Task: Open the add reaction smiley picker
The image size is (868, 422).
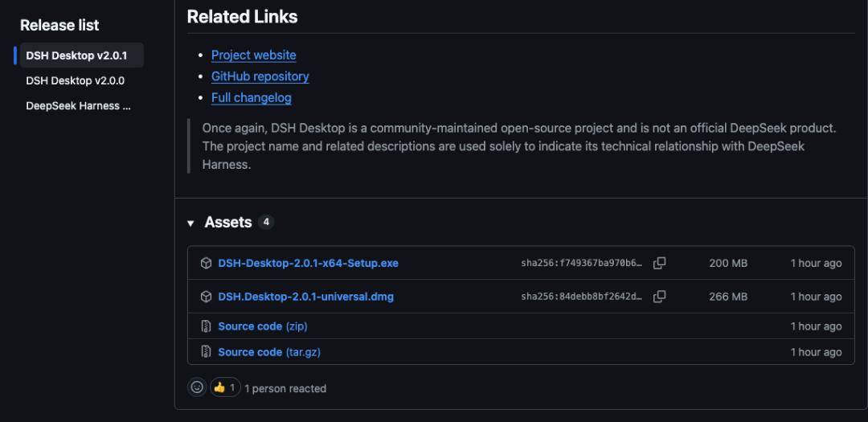Action: (197, 387)
